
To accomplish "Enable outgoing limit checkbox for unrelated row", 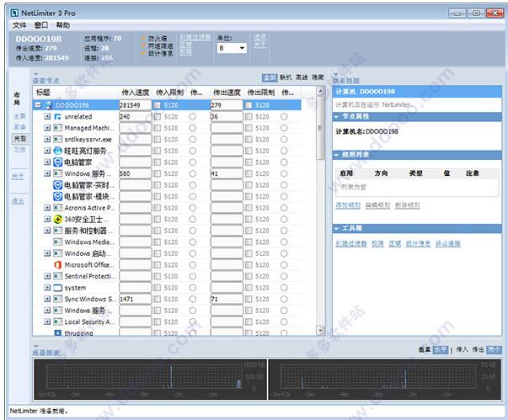I will pos(249,116).
